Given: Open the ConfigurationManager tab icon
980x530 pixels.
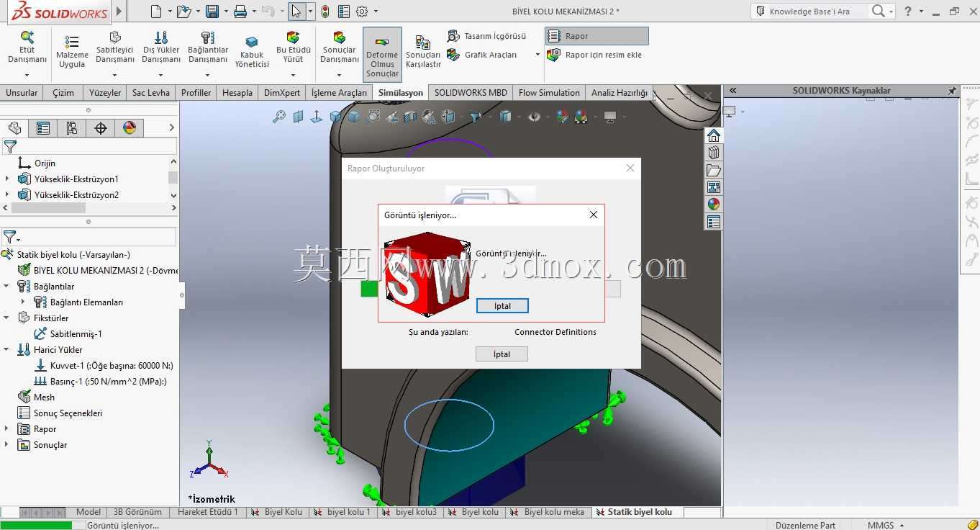Looking at the screenshot, I should click(72, 128).
